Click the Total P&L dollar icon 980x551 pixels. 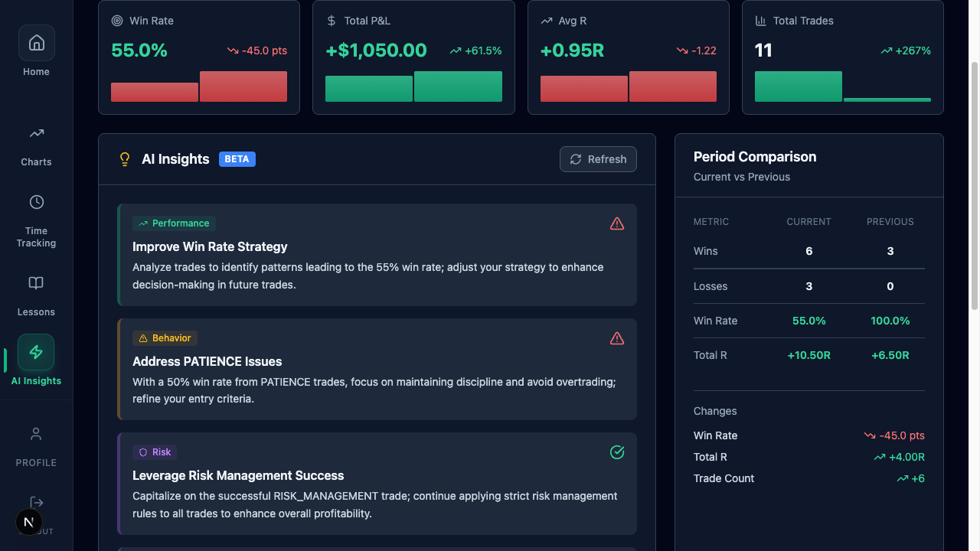tap(332, 21)
